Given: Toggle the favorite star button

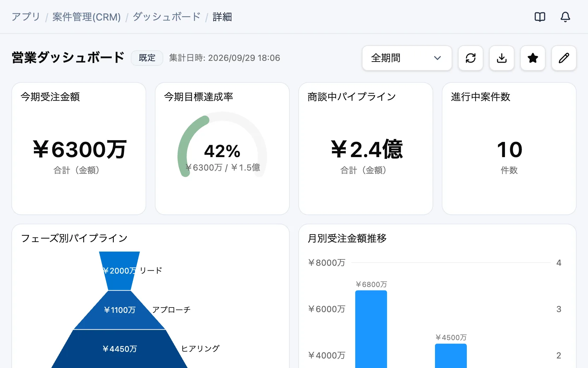Looking at the screenshot, I should coord(533,58).
